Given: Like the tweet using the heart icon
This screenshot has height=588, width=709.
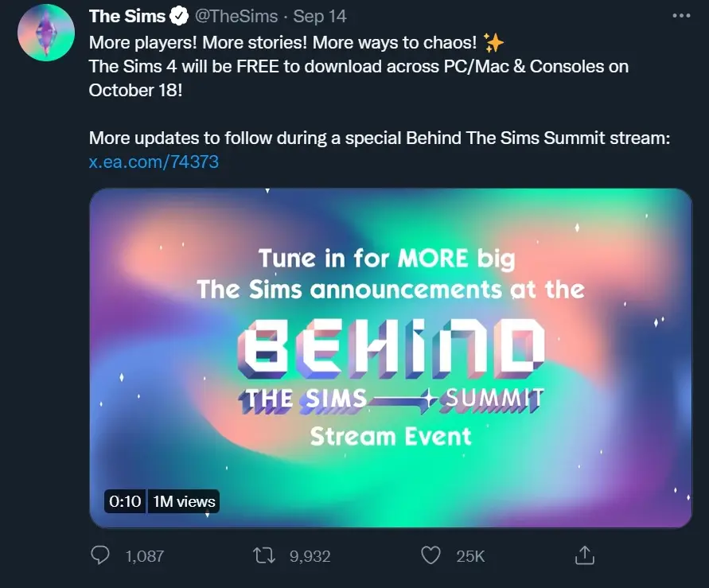Looking at the screenshot, I should tap(430, 556).
